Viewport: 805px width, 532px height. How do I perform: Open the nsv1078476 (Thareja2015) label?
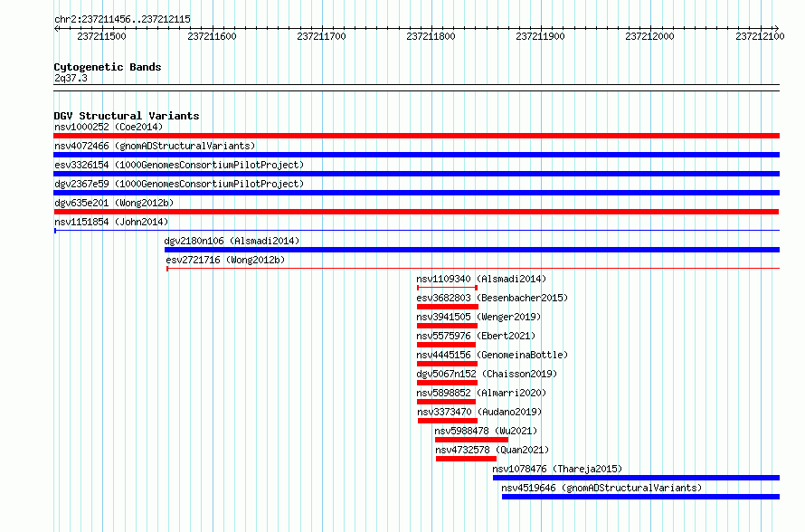(557, 469)
